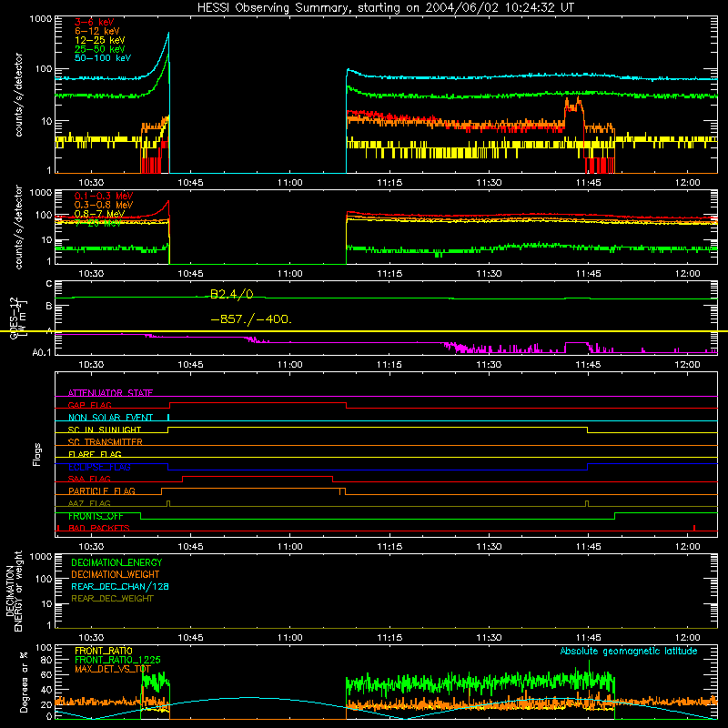Select the SC_TRANSMITTER flag label
This screenshot has height=728, width=728.
(x=105, y=441)
